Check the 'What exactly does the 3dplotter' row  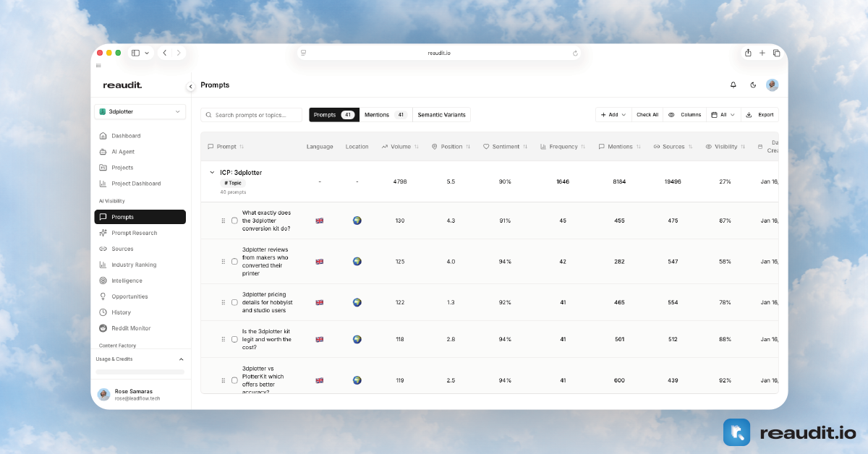click(x=234, y=220)
